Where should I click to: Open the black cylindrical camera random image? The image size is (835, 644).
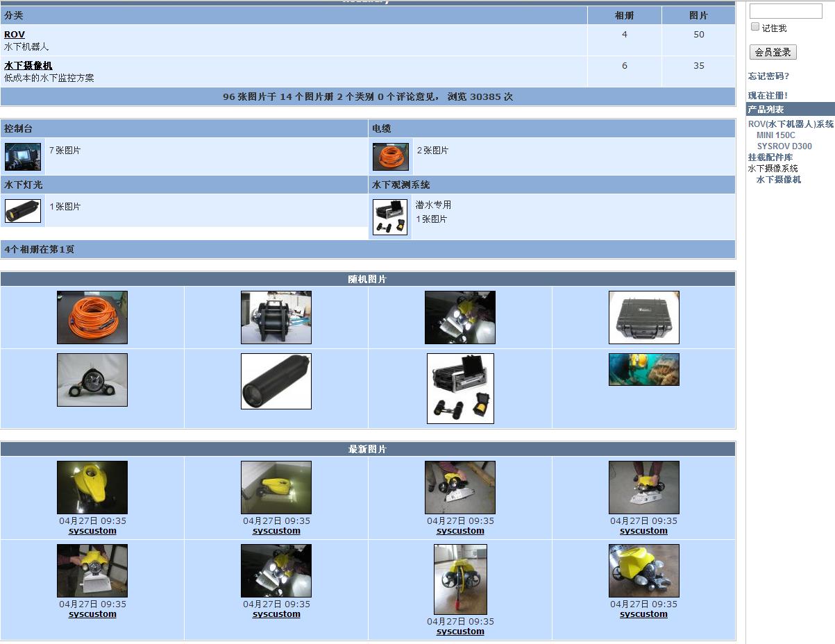click(x=276, y=381)
